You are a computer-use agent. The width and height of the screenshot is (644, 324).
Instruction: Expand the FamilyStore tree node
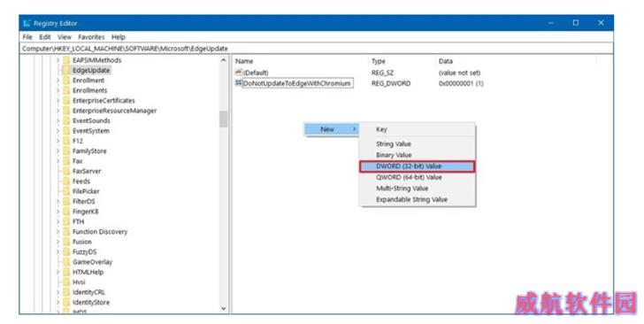57,150
